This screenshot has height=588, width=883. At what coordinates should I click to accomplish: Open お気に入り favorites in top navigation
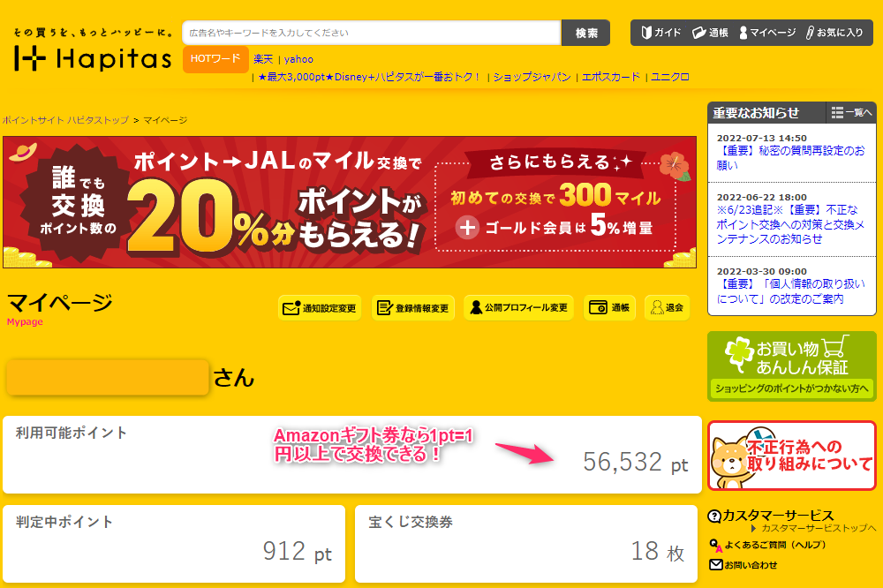(x=834, y=33)
